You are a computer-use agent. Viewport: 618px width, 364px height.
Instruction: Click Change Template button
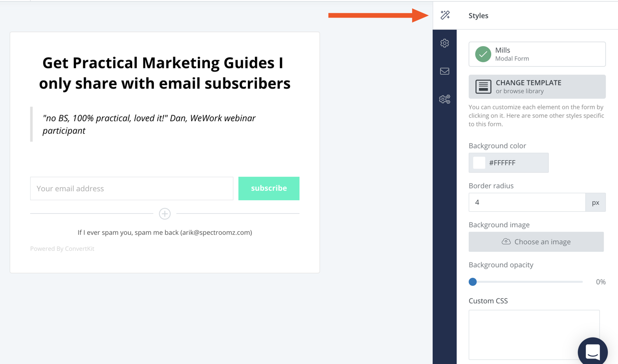(537, 87)
